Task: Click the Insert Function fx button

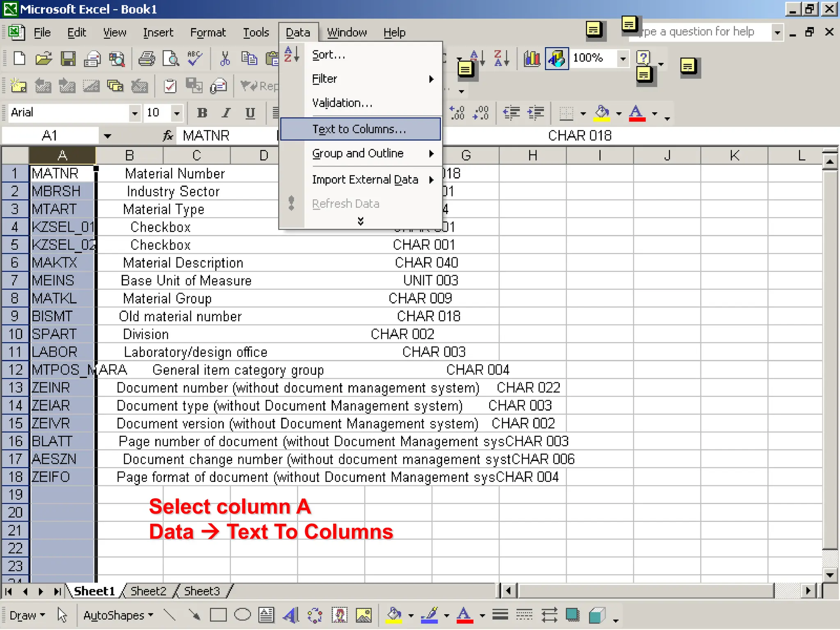Action: tap(168, 136)
